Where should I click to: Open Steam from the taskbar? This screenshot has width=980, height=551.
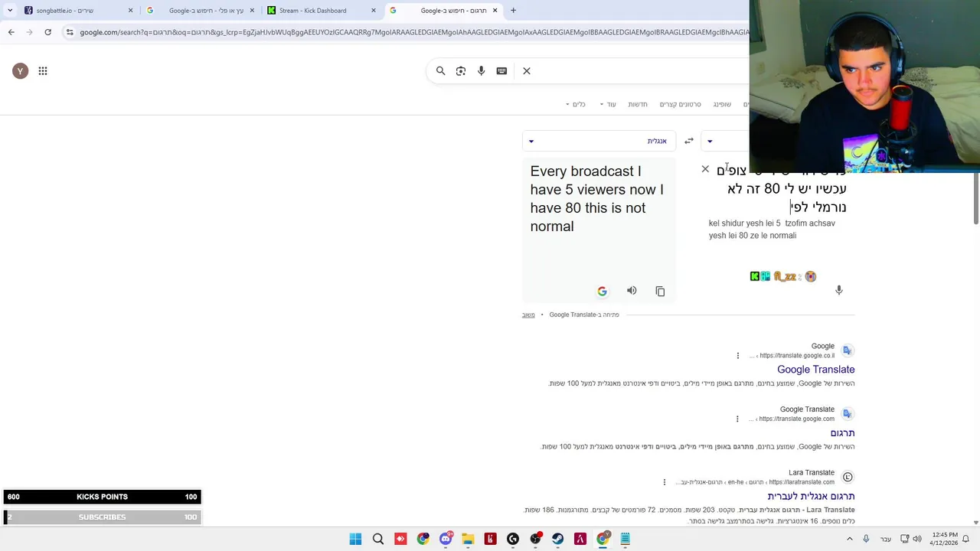[x=557, y=539]
